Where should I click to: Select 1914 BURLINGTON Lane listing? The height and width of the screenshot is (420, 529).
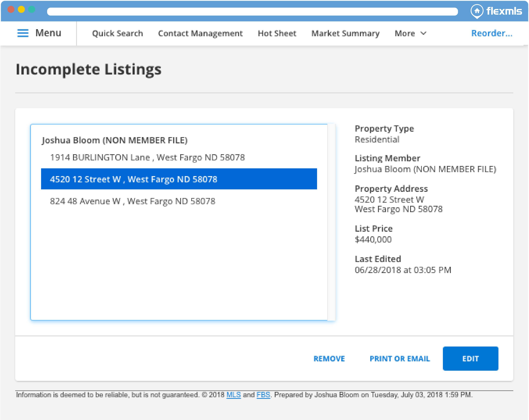click(x=147, y=157)
